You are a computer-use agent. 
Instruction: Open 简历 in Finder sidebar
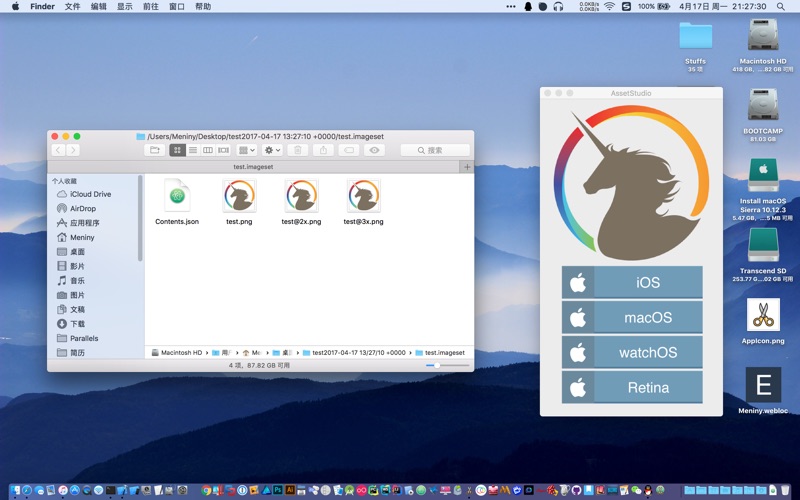[x=77, y=353]
